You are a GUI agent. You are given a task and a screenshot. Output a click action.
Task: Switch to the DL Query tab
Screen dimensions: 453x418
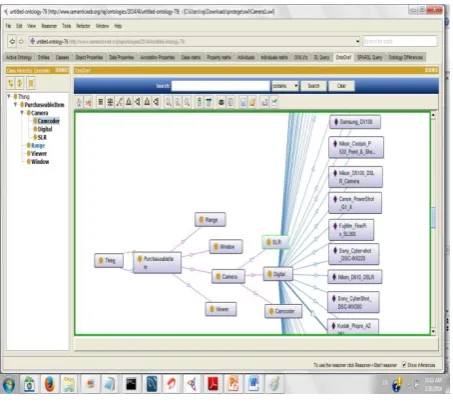pyautogui.click(x=321, y=57)
